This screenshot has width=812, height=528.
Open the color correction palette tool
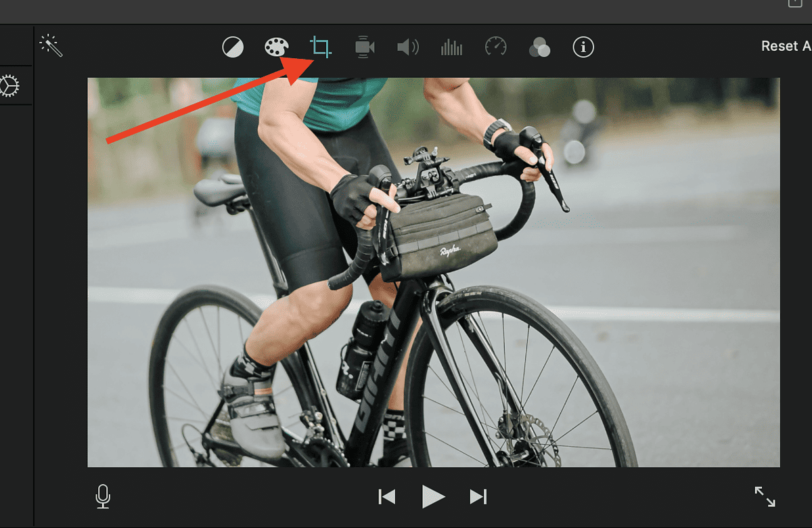coord(276,47)
